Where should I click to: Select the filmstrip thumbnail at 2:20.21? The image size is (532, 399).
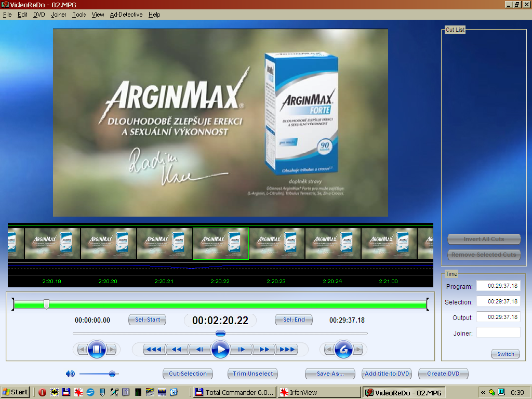(x=165, y=244)
